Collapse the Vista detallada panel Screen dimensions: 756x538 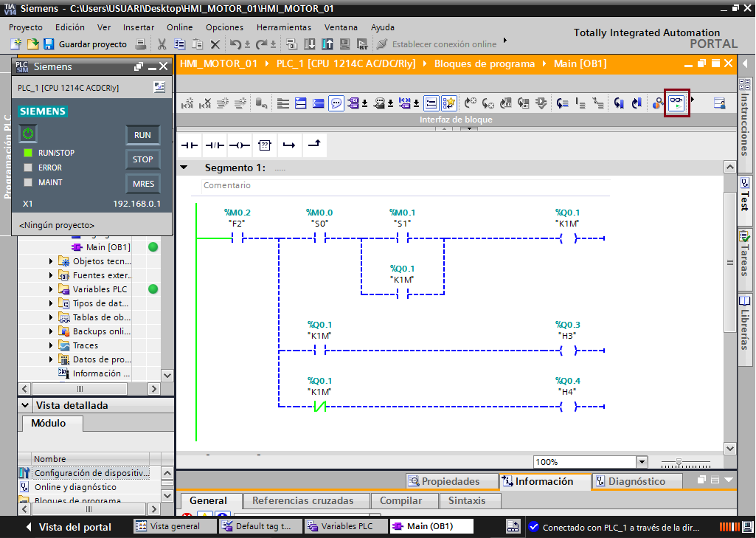click(26, 405)
